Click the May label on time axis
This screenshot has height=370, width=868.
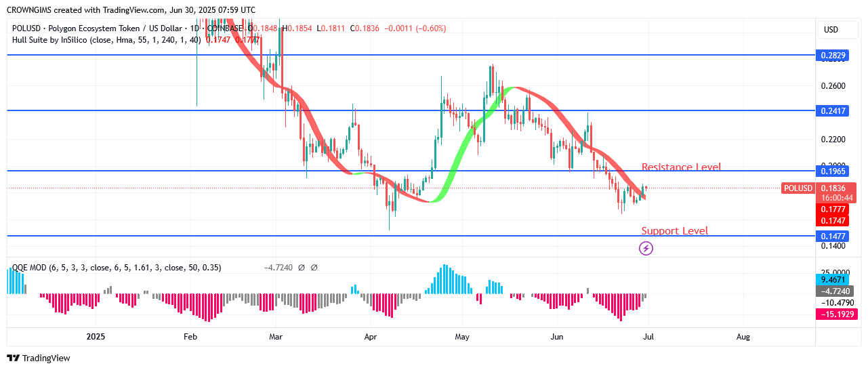462,336
